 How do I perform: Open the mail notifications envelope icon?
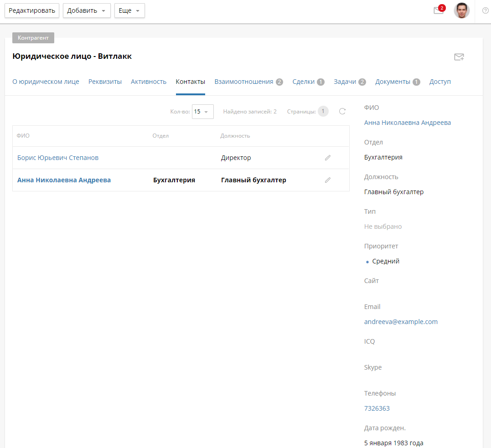point(439,11)
